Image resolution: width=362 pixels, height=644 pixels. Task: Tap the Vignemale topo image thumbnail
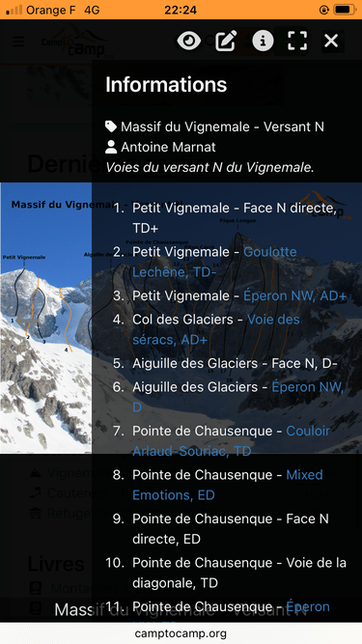[x=46, y=318]
